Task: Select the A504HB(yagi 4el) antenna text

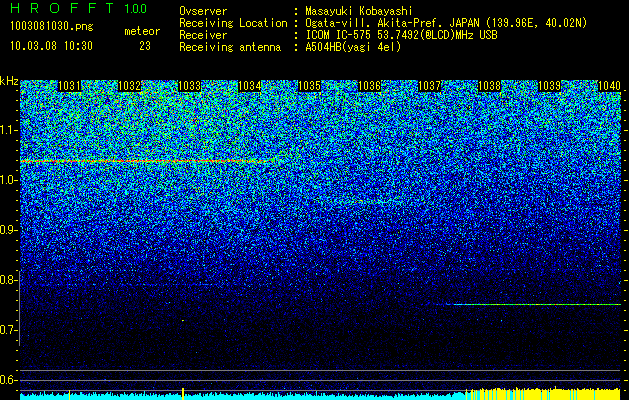Action: (x=353, y=47)
